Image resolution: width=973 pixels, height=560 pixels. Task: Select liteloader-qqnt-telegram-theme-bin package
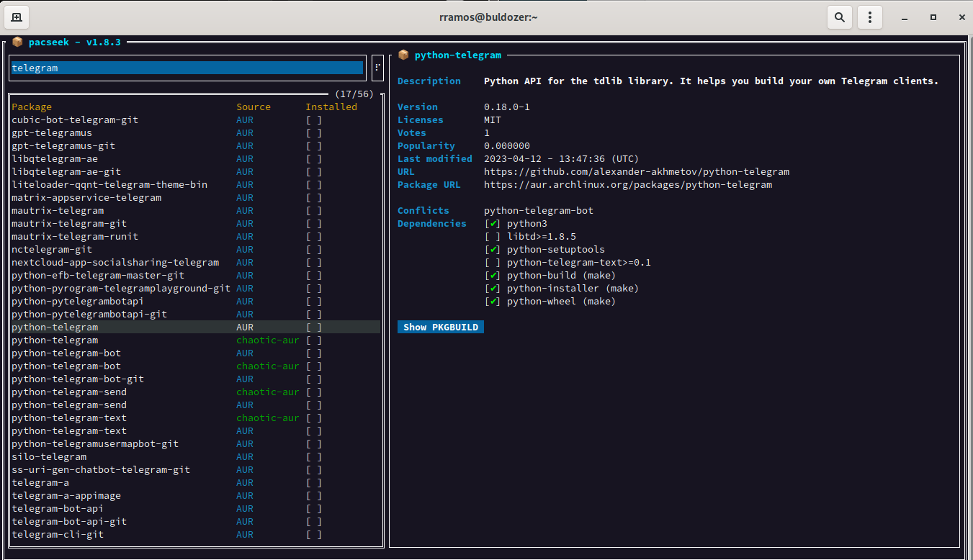click(x=196, y=184)
